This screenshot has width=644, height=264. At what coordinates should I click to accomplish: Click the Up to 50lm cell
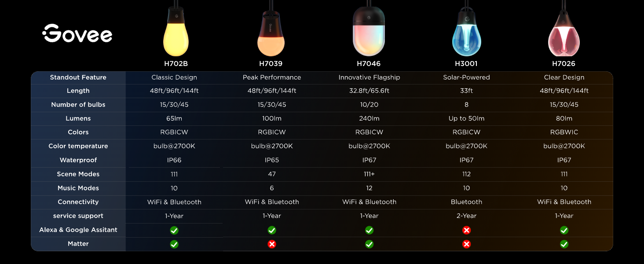click(467, 118)
